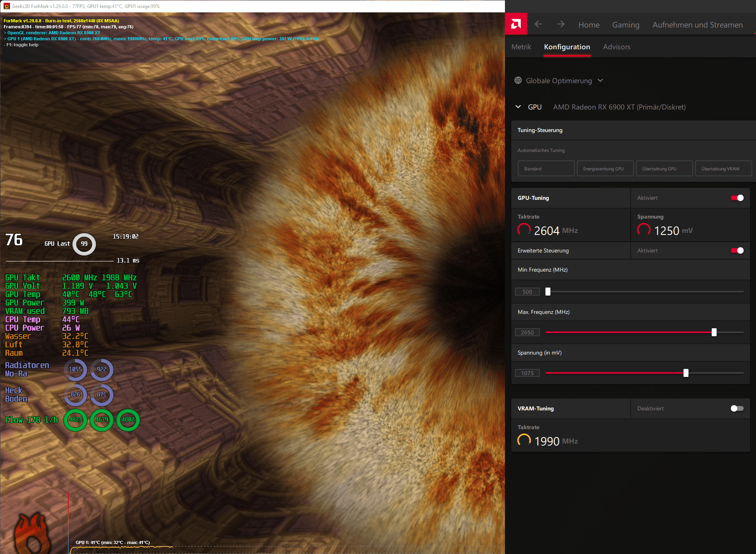Click the Heck 826 fan gauge
Viewport: 756px width, 554px height.
tap(75, 394)
